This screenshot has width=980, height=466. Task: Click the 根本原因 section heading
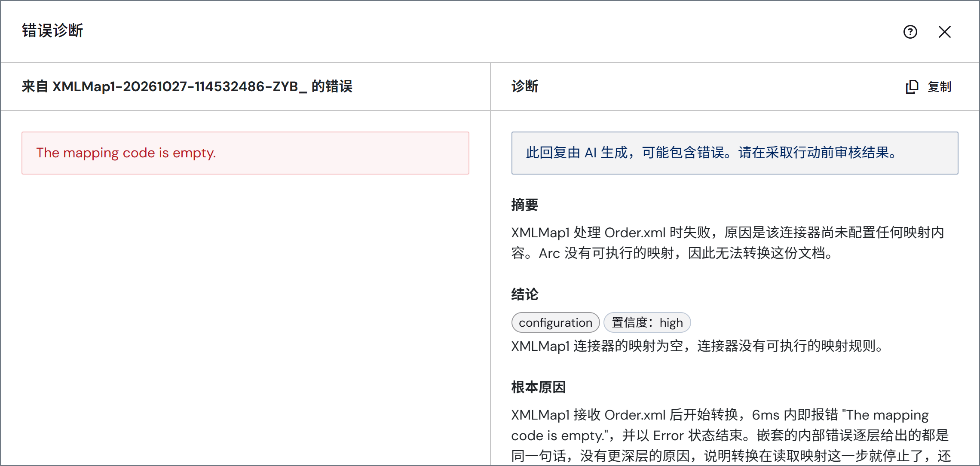[x=539, y=387]
